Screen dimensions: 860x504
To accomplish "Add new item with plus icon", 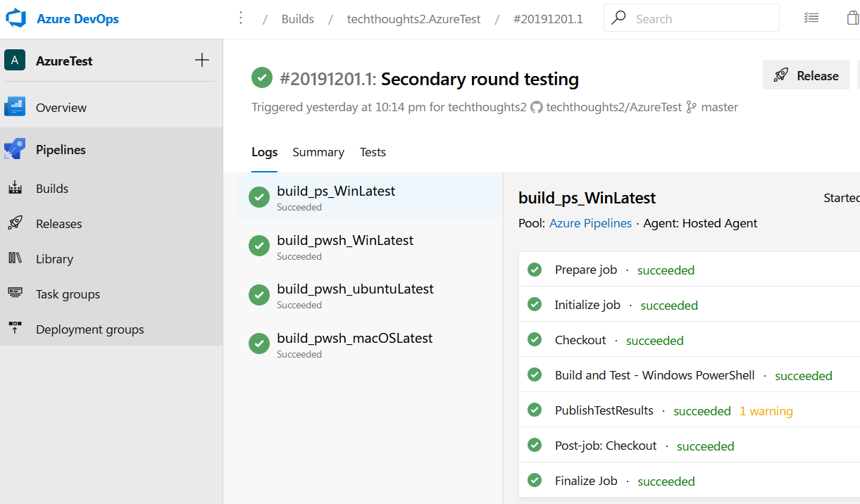I will coord(202,60).
